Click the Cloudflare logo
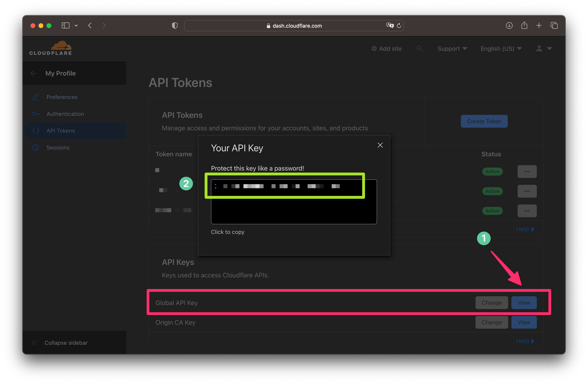 tap(51, 48)
